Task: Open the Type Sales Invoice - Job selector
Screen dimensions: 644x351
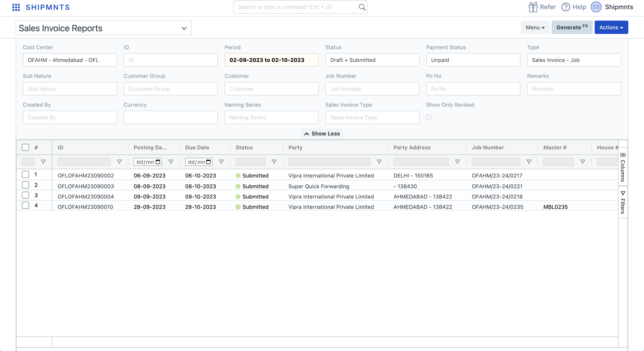Action: (574, 60)
